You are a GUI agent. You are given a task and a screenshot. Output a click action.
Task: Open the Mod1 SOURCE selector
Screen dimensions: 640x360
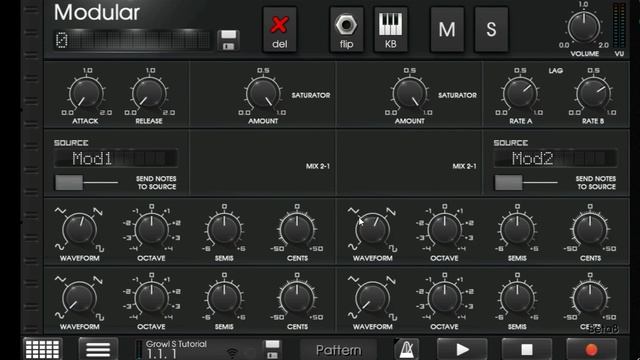(116, 158)
